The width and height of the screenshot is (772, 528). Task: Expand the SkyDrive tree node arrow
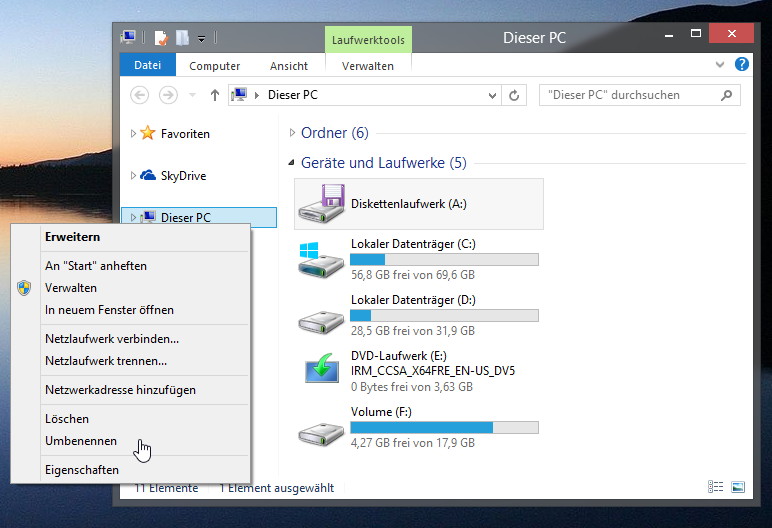click(133, 175)
